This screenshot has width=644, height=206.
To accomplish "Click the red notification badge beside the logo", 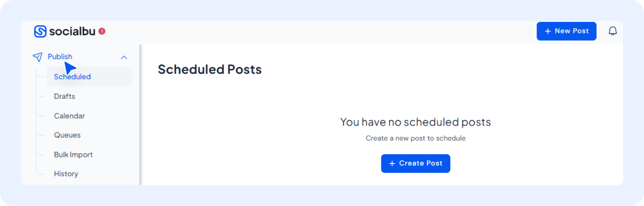I will click(102, 31).
